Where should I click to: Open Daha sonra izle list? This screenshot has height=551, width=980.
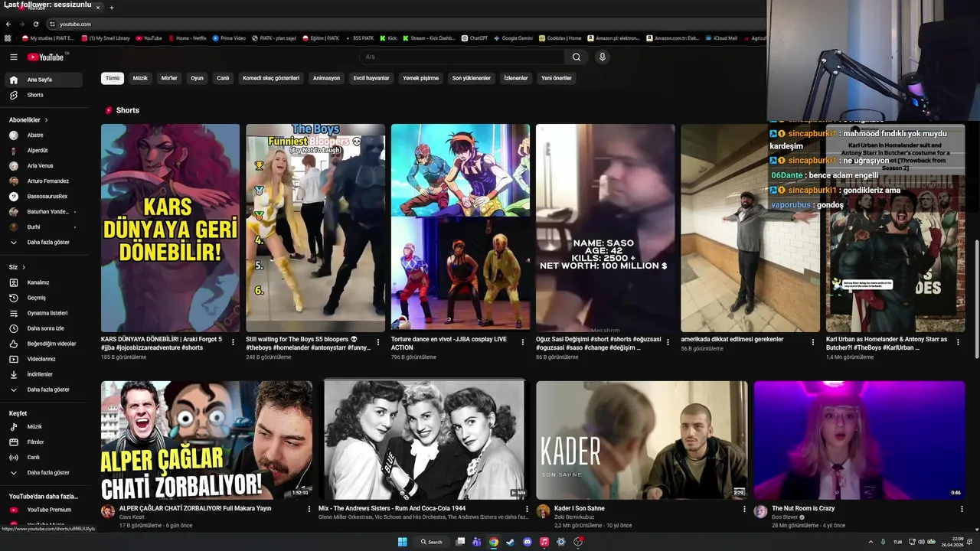click(x=45, y=328)
